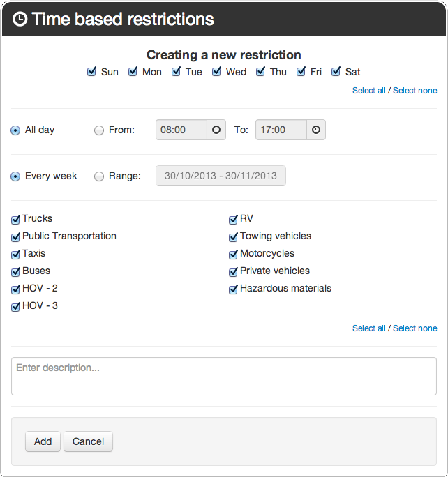Toggle the Wed day checkbox
The height and width of the screenshot is (477, 448).
(216, 72)
